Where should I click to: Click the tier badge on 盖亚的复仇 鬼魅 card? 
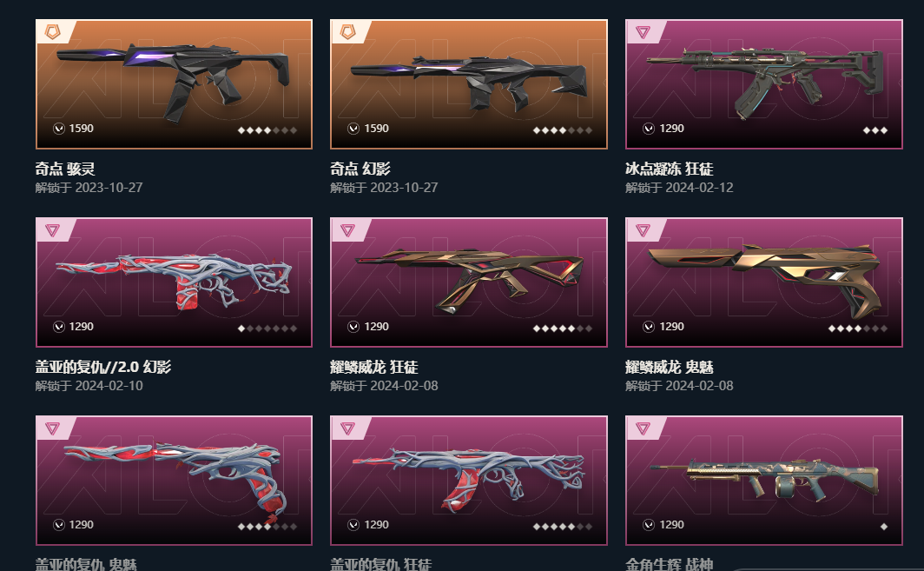[x=52, y=428]
